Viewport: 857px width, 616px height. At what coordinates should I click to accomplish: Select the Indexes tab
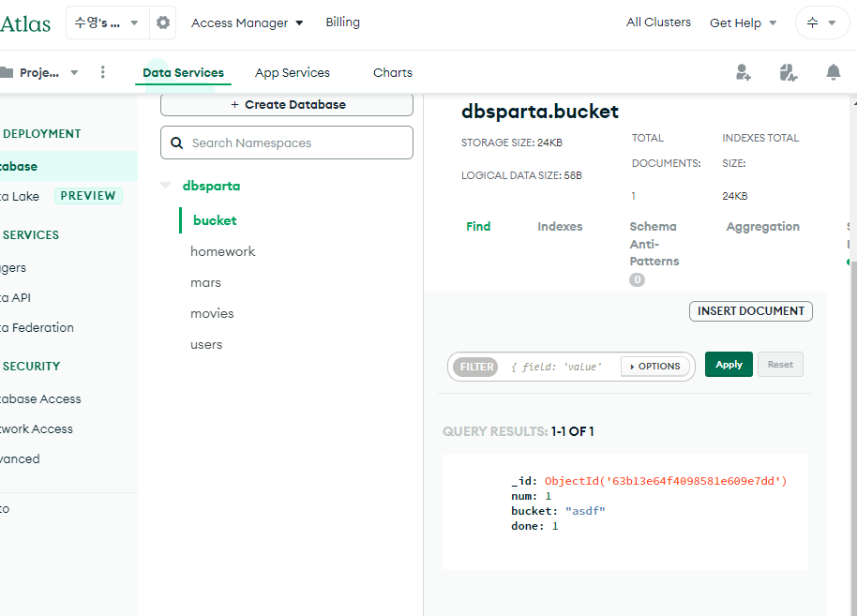560,226
